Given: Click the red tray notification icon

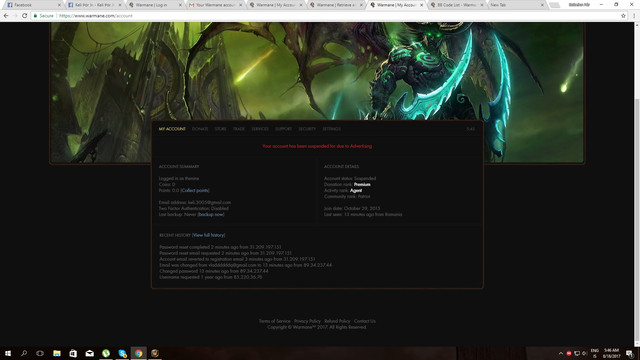Looking at the screenshot, I should click(569, 353).
